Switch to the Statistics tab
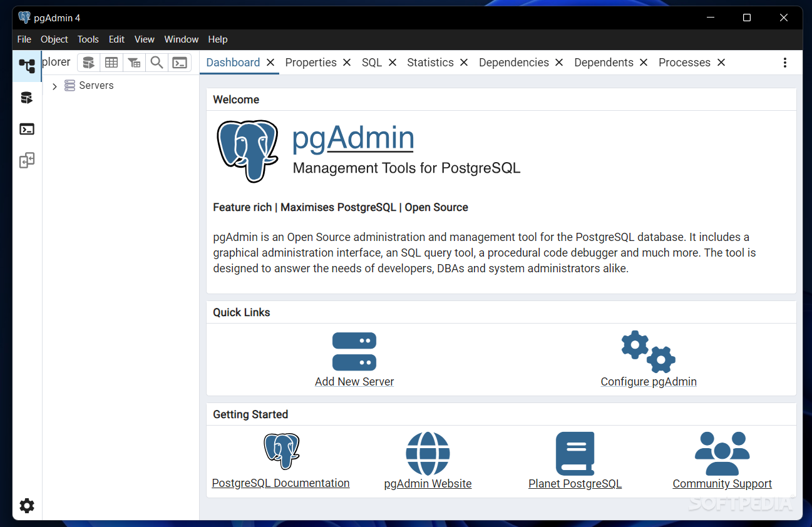 [x=430, y=63]
